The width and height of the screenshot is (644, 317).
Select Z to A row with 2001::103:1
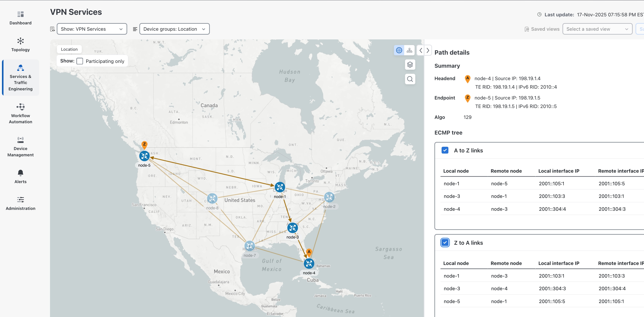click(x=542, y=276)
